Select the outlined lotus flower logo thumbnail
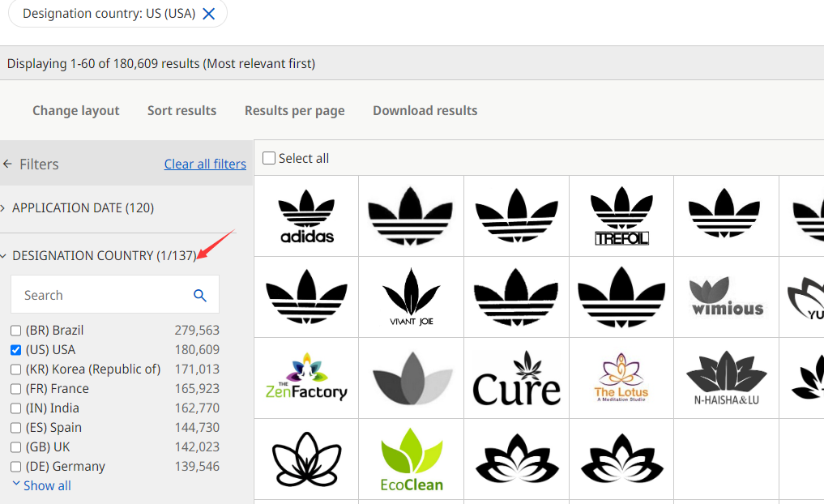This screenshot has width=824, height=504. (x=307, y=459)
